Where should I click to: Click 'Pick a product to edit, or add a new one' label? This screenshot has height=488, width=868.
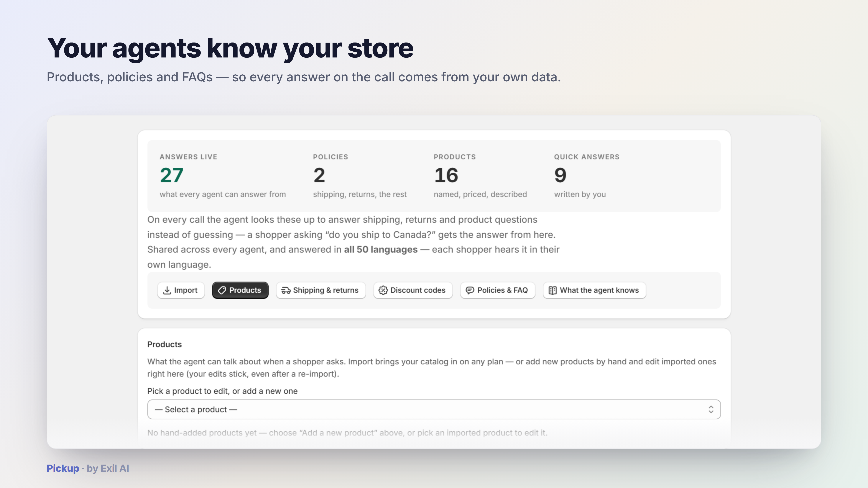pos(222,391)
